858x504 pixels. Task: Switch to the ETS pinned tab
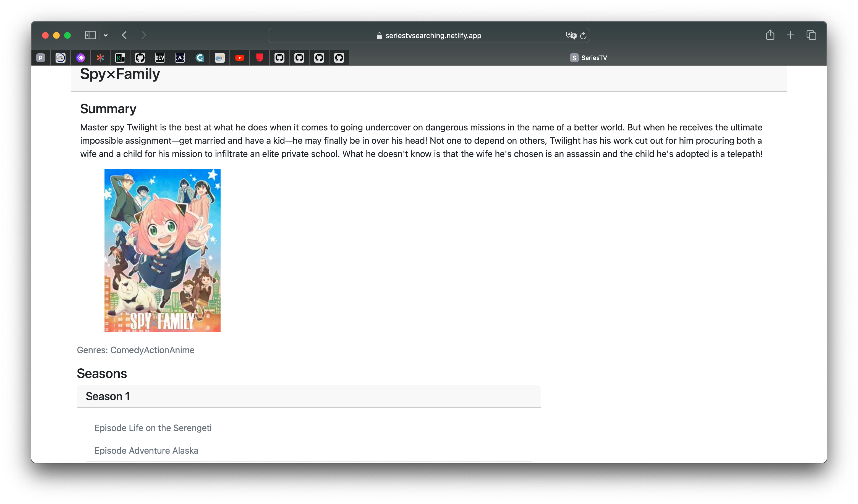[x=219, y=58]
